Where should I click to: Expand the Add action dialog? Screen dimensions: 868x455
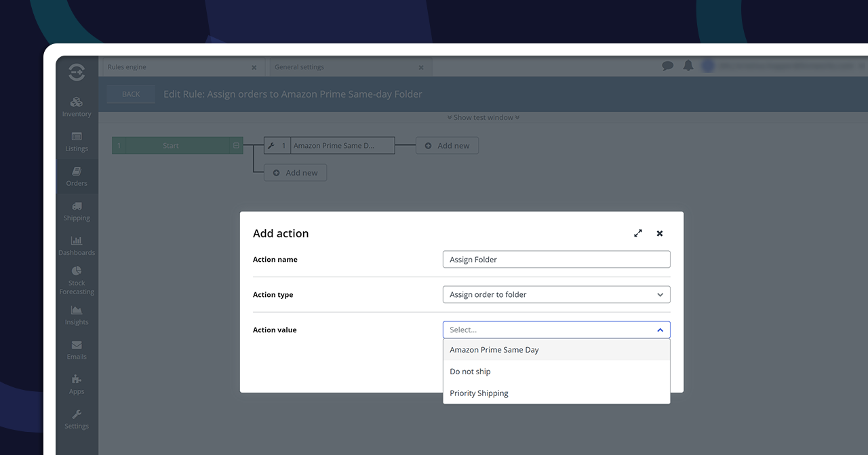638,233
